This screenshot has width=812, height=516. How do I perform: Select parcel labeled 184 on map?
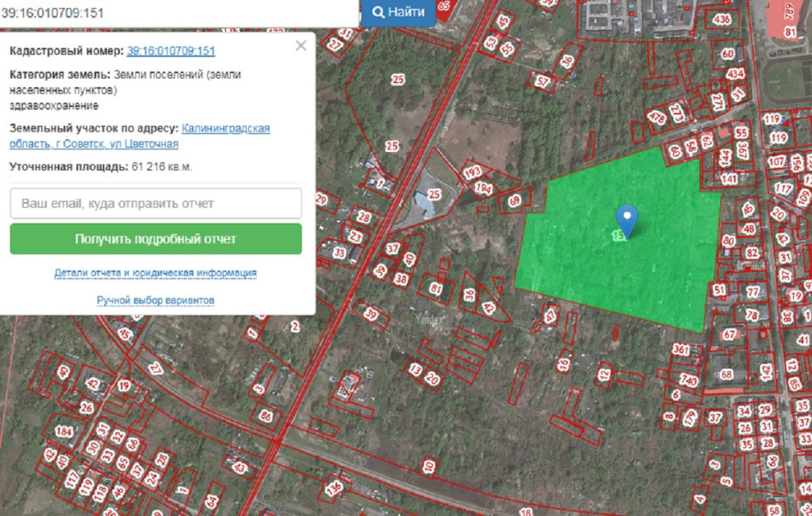(x=63, y=431)
